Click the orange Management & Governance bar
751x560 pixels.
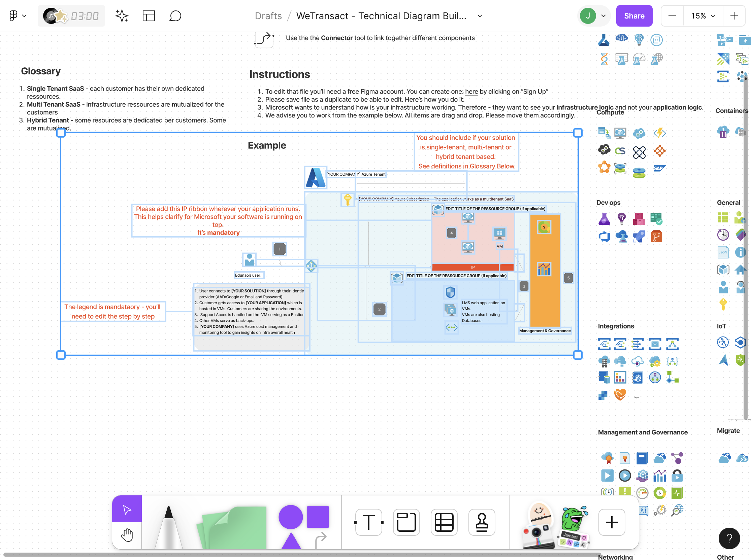pyautogui.click(x=545, y=271)
